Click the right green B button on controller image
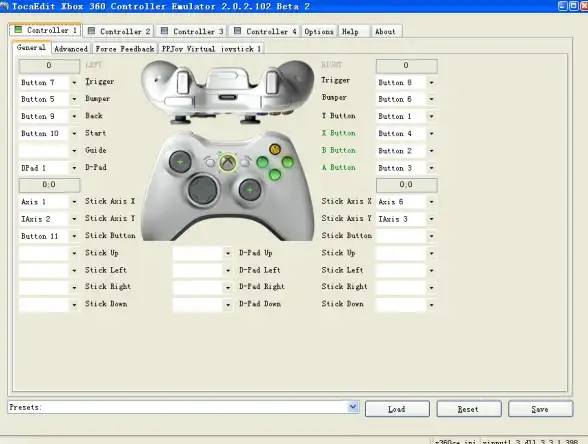The image size is (588, 444). [288, 162]
